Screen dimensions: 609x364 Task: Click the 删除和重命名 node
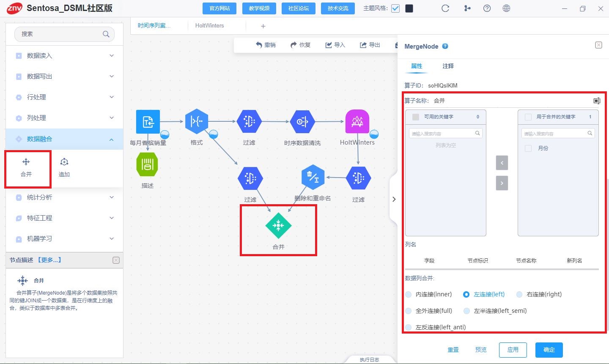313,177
